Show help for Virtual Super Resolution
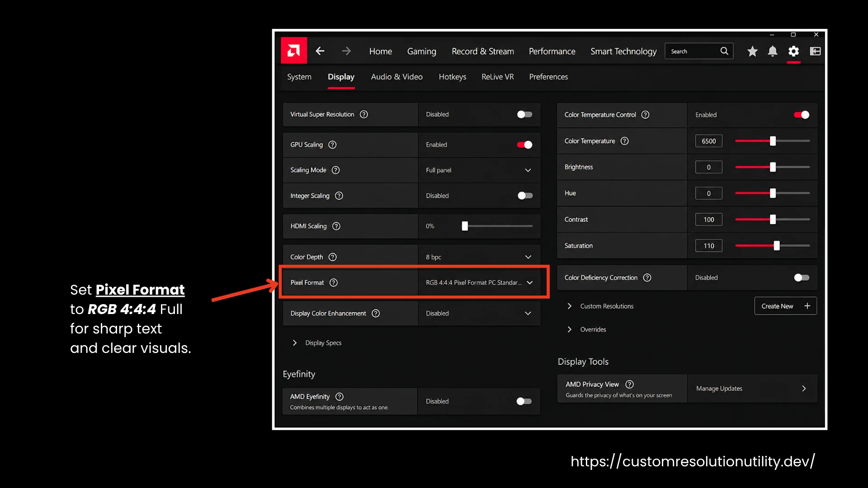Screen dimensions: 868x488 tap(364, 114)
